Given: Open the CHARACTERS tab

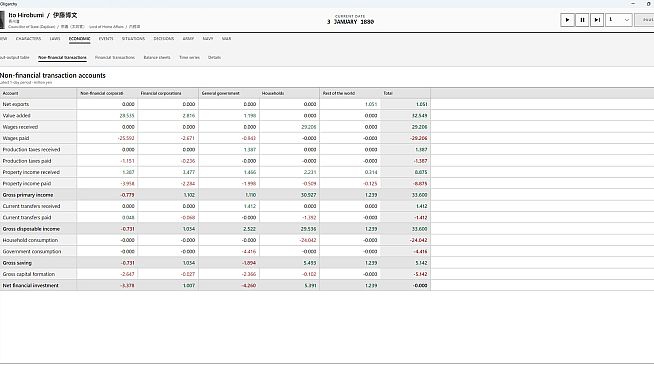Looking at the screenshot, I should click(x=28, y=39).
